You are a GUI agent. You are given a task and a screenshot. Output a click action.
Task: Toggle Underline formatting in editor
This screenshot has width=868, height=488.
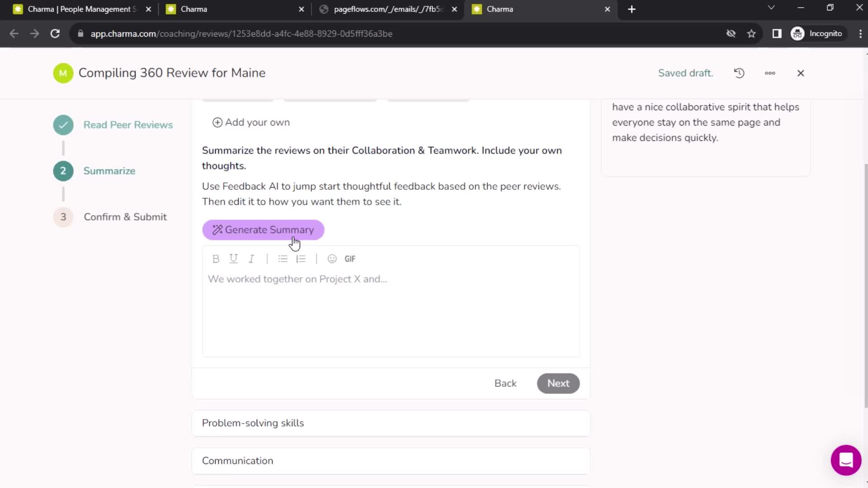coord(234,258)
